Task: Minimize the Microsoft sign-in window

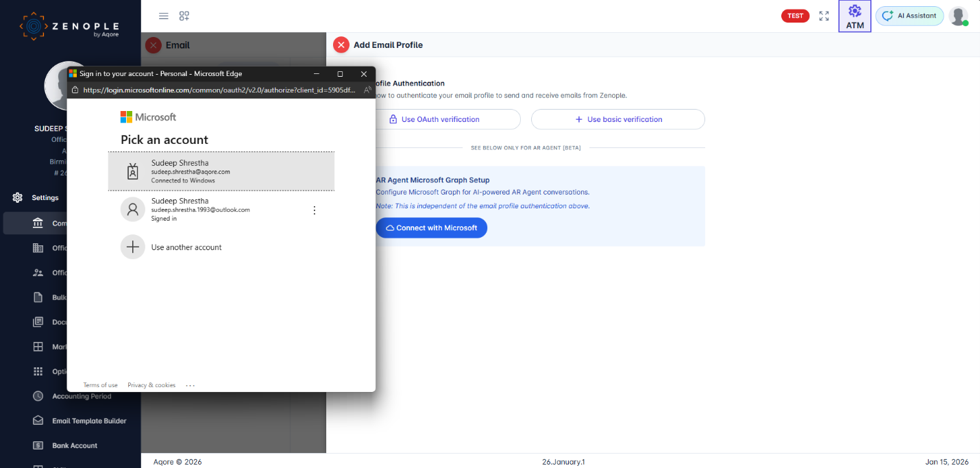Action: click(317, 73)
